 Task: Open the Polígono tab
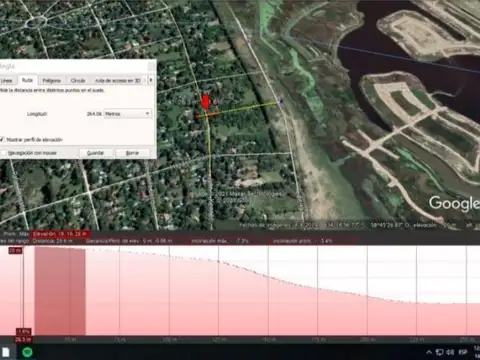51,80
